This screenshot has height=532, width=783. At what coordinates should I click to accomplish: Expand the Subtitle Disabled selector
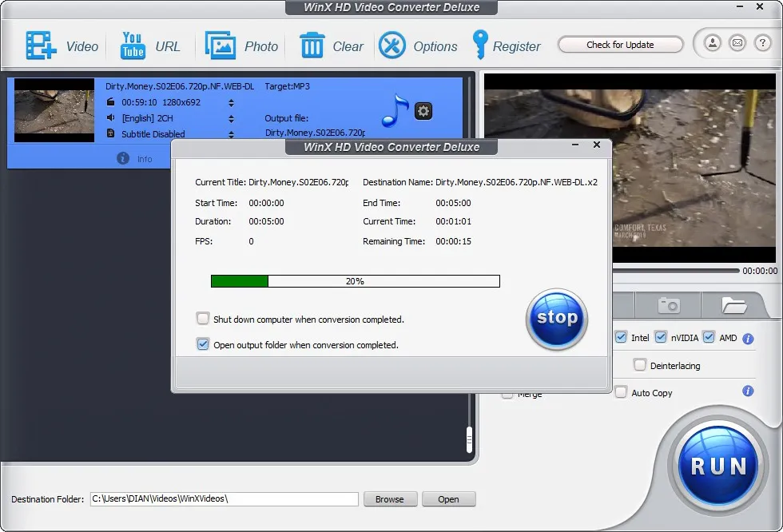(232, 134)
